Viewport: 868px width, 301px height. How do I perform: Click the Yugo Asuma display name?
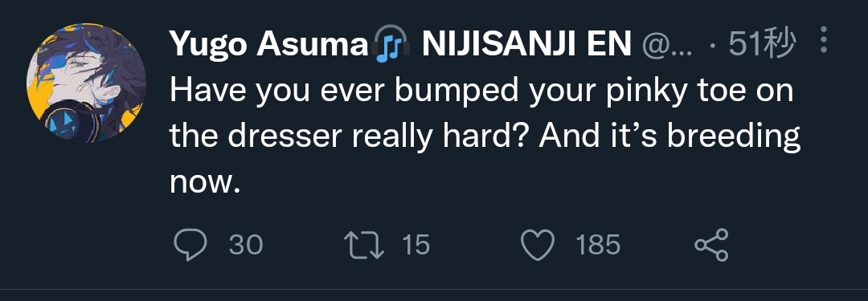[x=269, y=43]
